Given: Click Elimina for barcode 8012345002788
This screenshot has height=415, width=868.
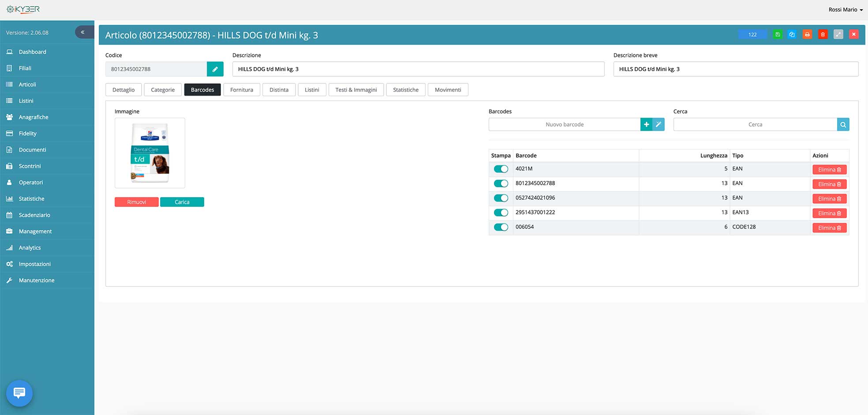Looking at the screenshot, I should click(830, 184).
